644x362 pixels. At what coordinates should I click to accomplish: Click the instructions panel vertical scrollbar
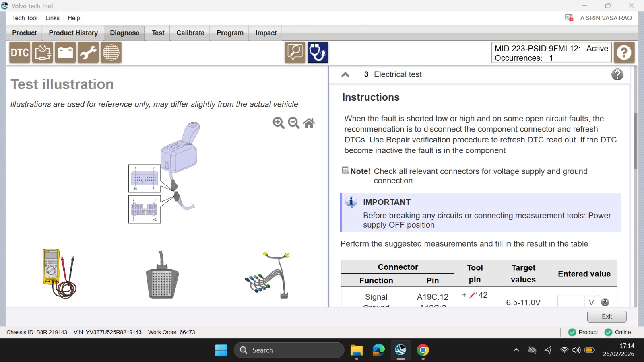(x=636, y=141)
